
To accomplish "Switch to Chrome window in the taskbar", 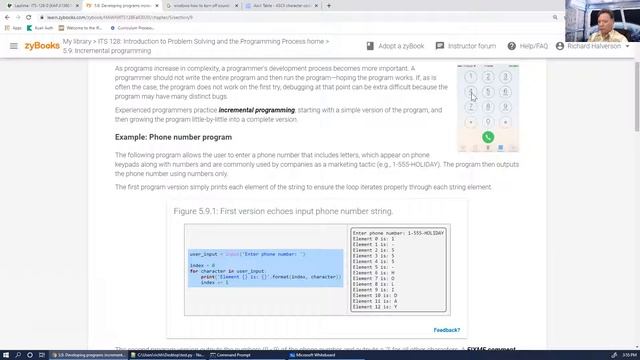I will [89, 355].
